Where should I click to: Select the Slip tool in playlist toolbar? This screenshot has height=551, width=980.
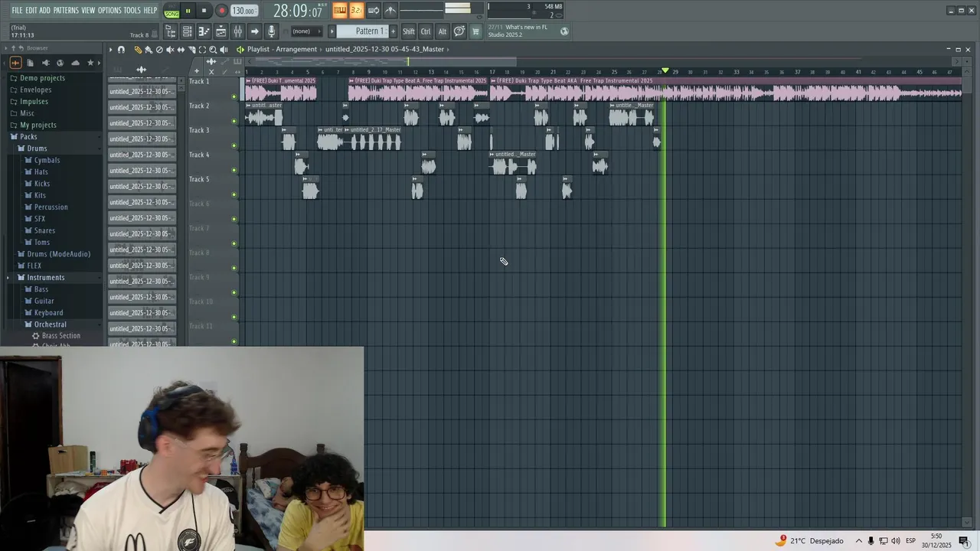point(181,50)
